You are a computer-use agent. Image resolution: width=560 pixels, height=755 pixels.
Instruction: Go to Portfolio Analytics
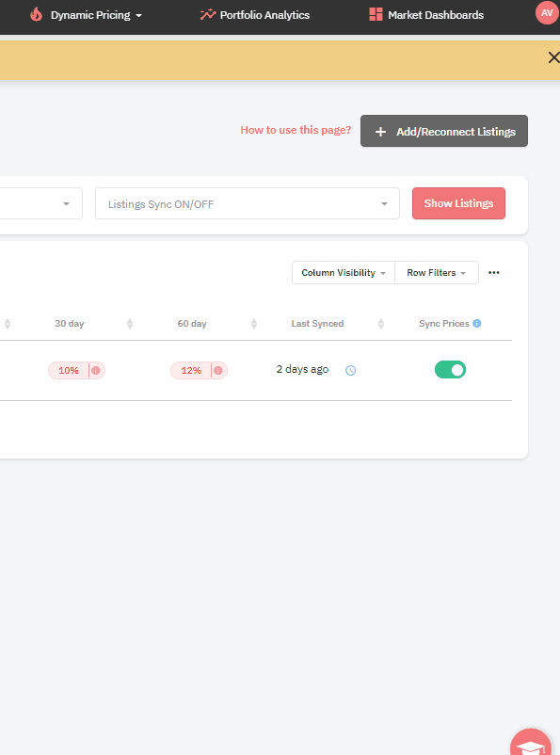point(264,15)
